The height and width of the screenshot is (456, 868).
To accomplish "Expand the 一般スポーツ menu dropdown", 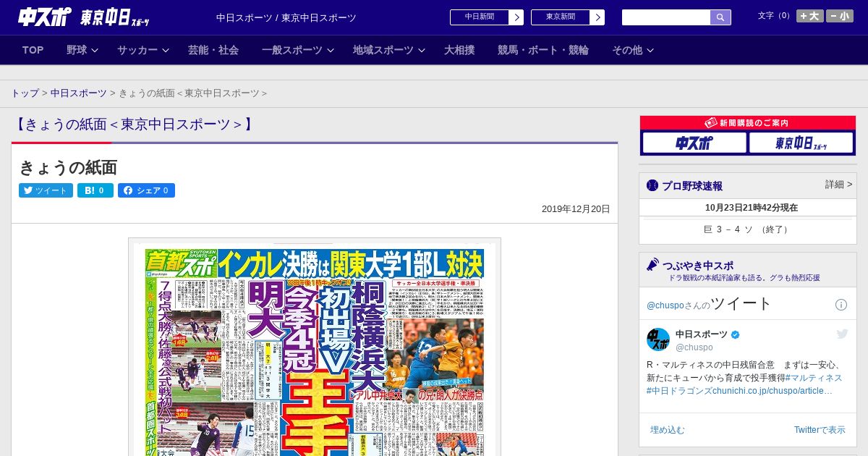I will pos(298,50).
